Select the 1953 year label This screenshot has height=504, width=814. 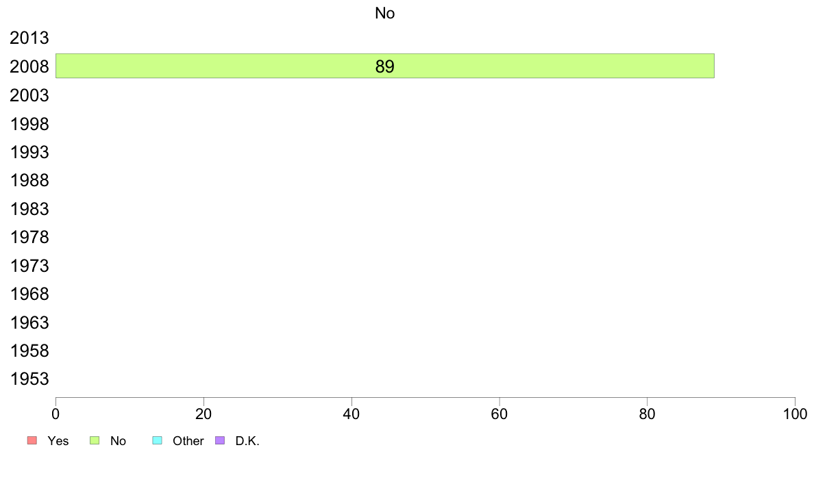[x=29, y=379]
